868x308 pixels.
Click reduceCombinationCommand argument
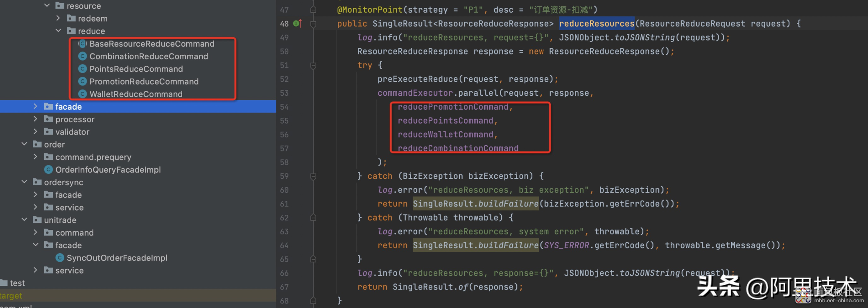tap(458, 148)
